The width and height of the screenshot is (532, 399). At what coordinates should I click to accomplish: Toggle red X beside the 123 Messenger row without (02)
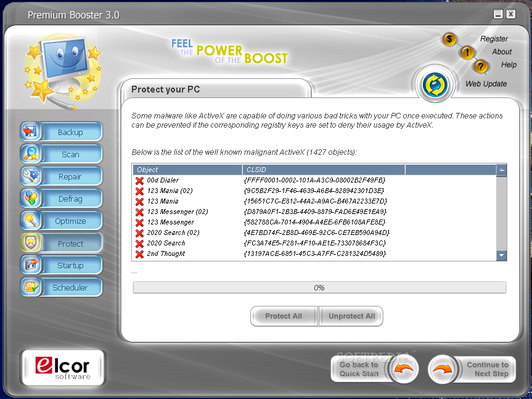pyautogui.click(x=139, y=223)
